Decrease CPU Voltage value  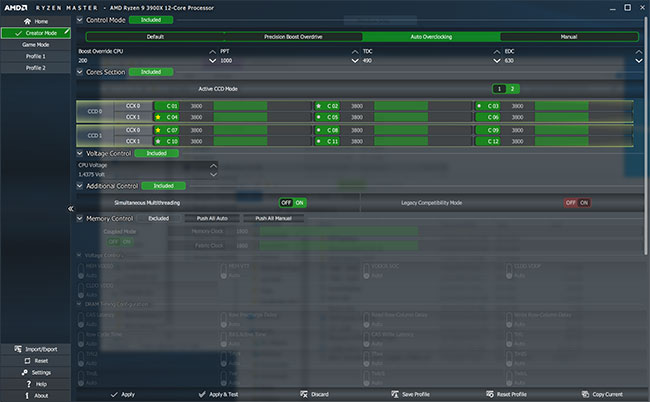coord(213,174)
